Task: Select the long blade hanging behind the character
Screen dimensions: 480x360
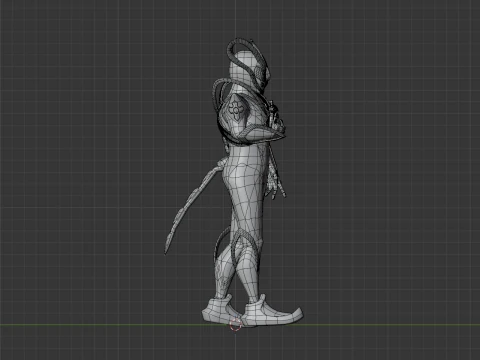Action: point(193,207)
